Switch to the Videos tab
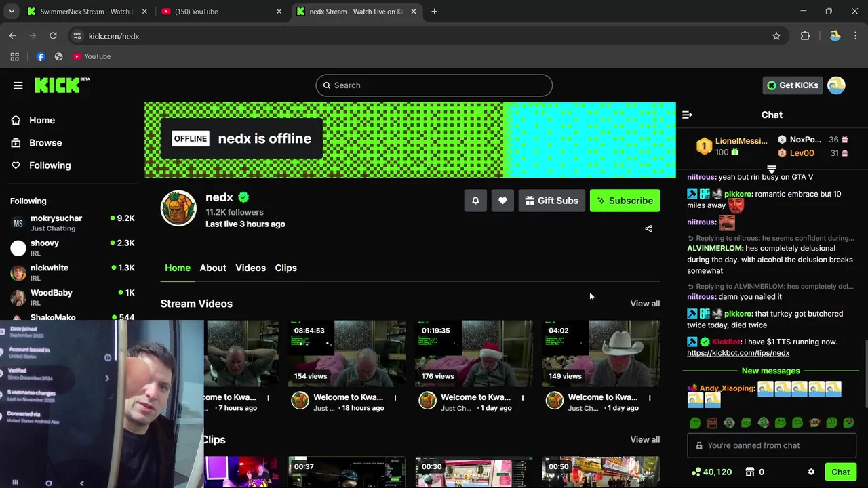This screenshot has height=488, width=868. point(250,268)
